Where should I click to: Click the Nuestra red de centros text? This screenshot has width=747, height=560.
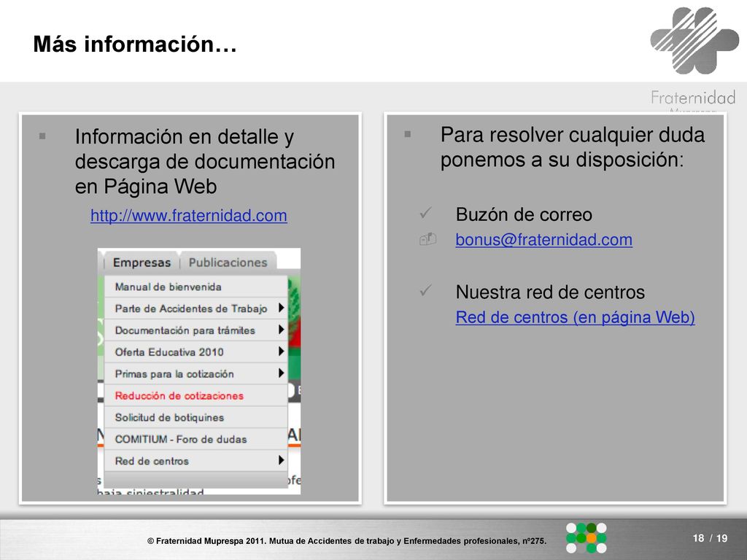pos(550,292)
